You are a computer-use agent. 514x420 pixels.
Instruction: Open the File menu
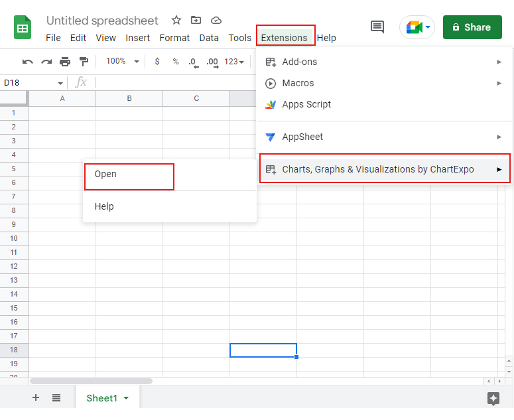(53, 38)
